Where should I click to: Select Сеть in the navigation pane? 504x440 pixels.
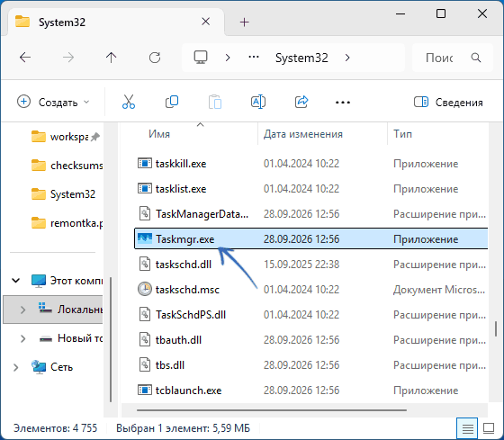point(52,367)
